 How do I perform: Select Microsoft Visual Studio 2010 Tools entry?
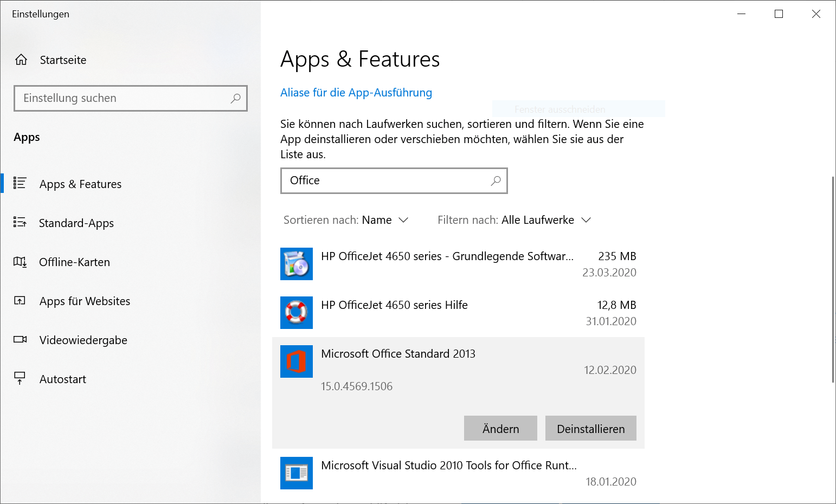tap(458, 473)
